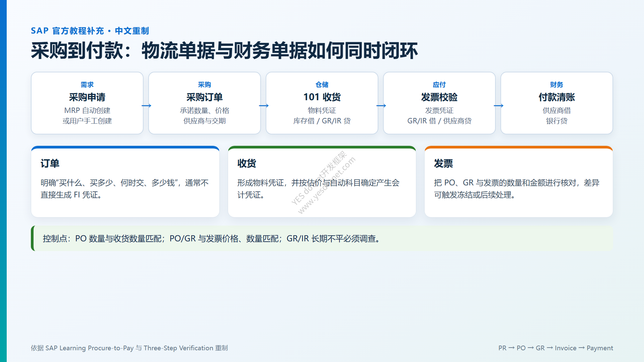644x362 pixels.
Task: Click the 采购申请 process card heading
Action: (87, 97)
